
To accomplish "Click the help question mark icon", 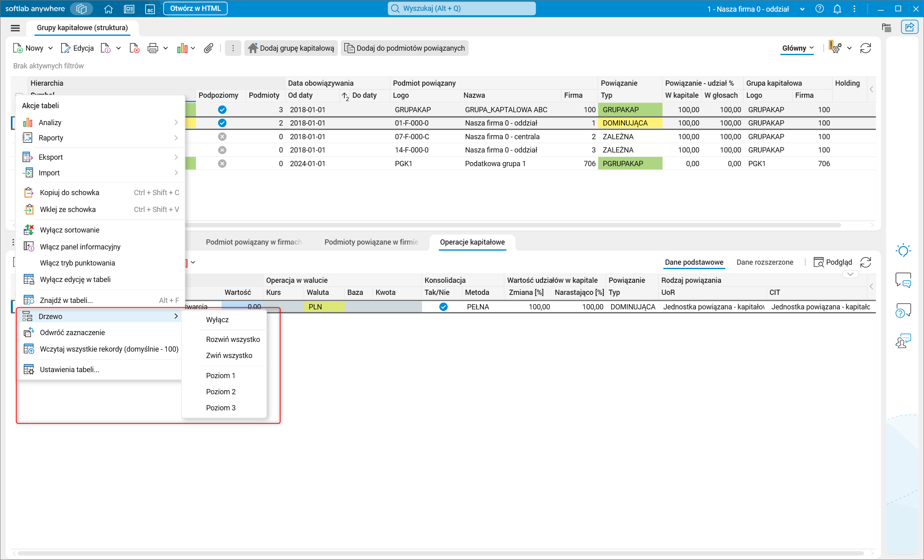I will [819, 9].
